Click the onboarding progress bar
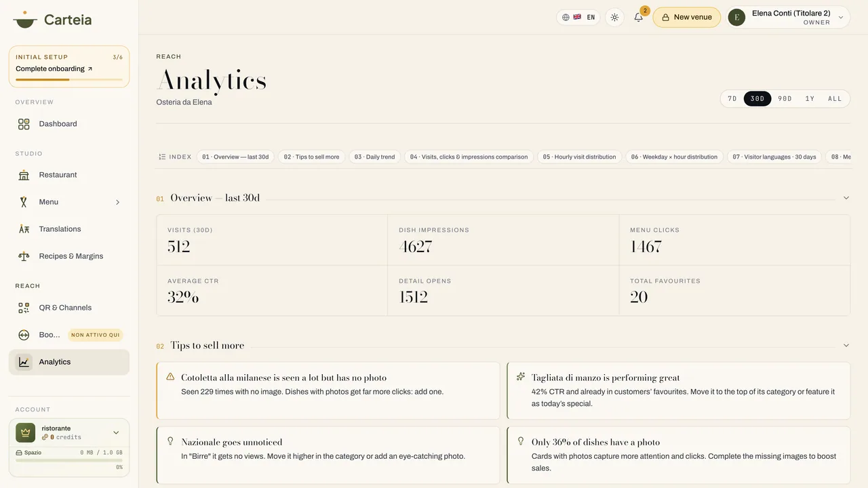 (x=69, y=79)
